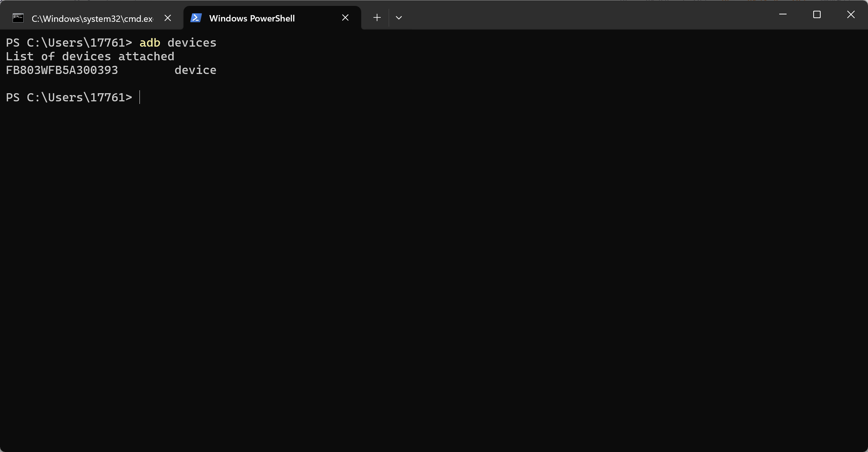This screenshot has width=868, height=452.
Task: Click the first PS C:\Users\17761 prompt
Action: 68,43
